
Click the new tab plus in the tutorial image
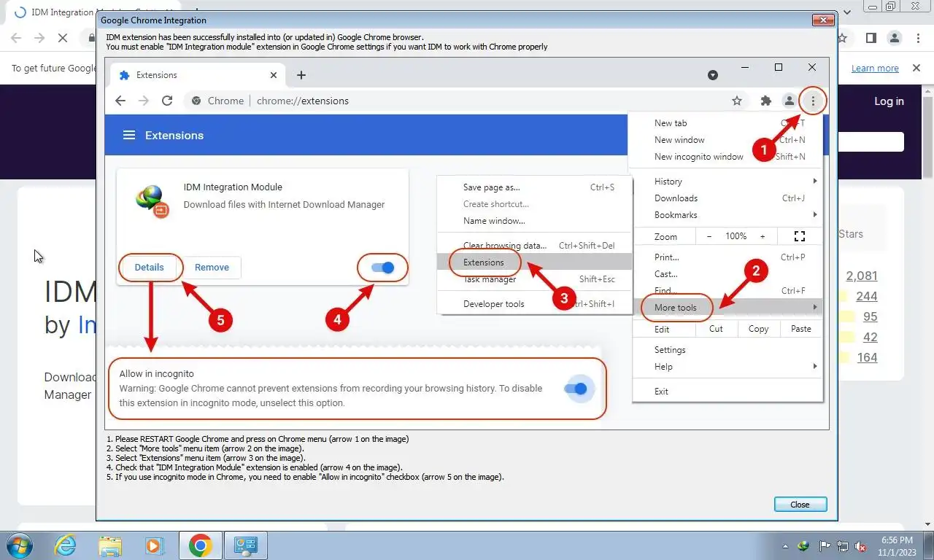pyautogui.click(x=301, y=74)
